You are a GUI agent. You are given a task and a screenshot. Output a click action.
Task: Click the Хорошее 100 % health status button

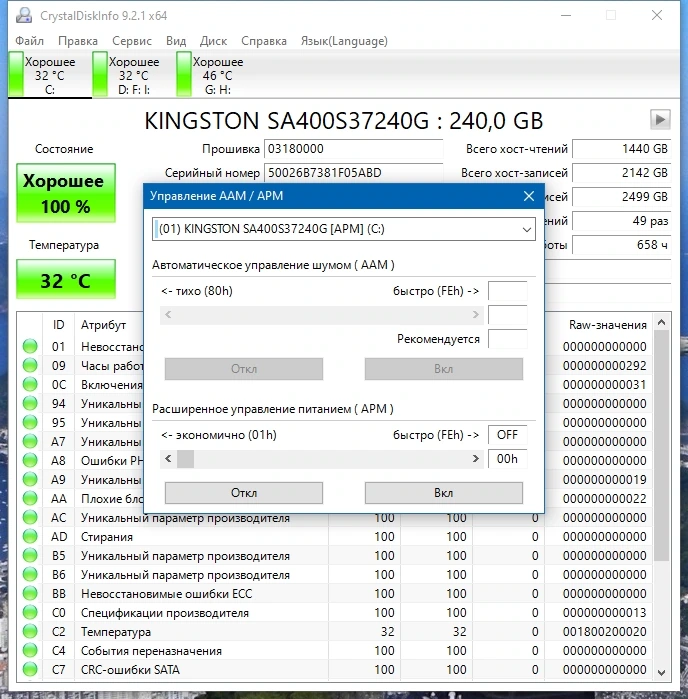click(66, 193)
